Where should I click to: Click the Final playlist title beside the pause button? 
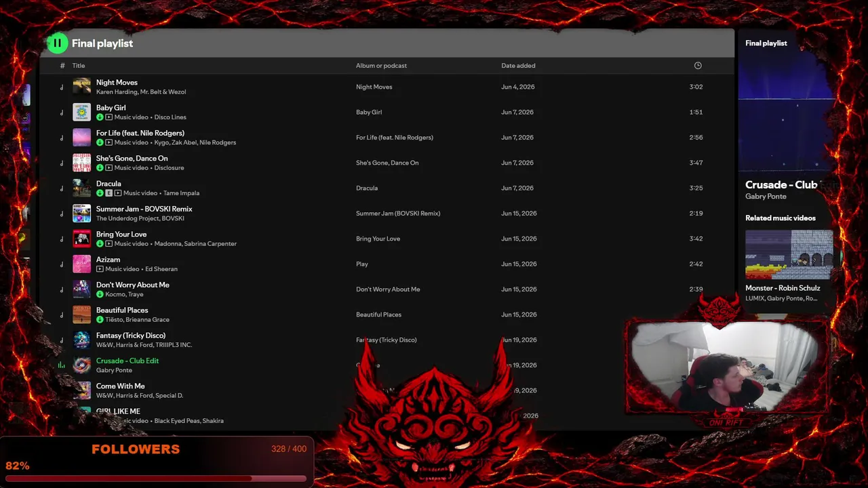tap(102, 43)
